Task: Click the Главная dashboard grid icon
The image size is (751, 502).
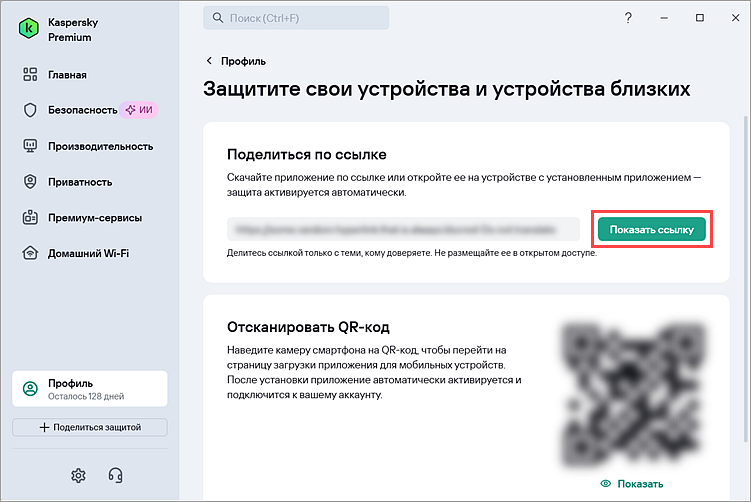Action: 30,74
